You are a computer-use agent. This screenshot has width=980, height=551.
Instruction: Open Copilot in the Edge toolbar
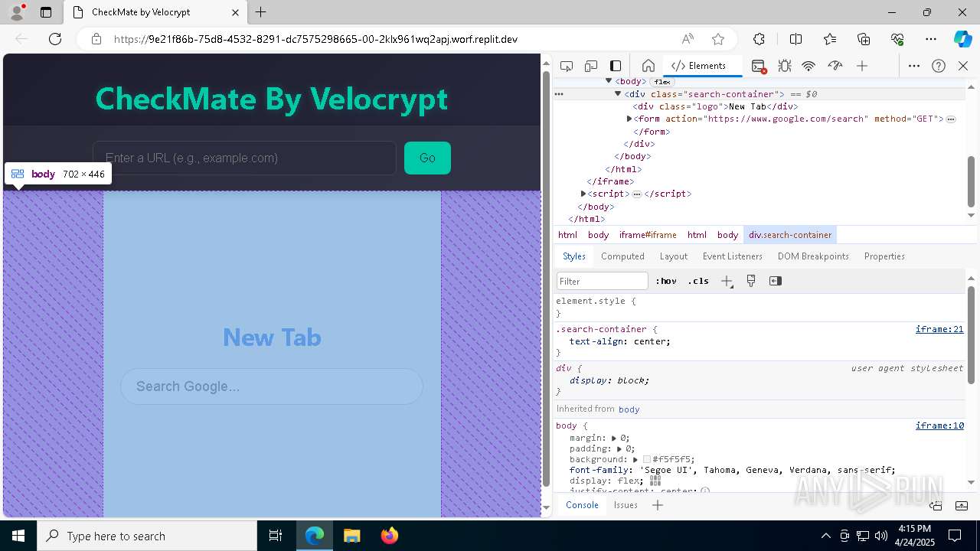click(962, 39)
